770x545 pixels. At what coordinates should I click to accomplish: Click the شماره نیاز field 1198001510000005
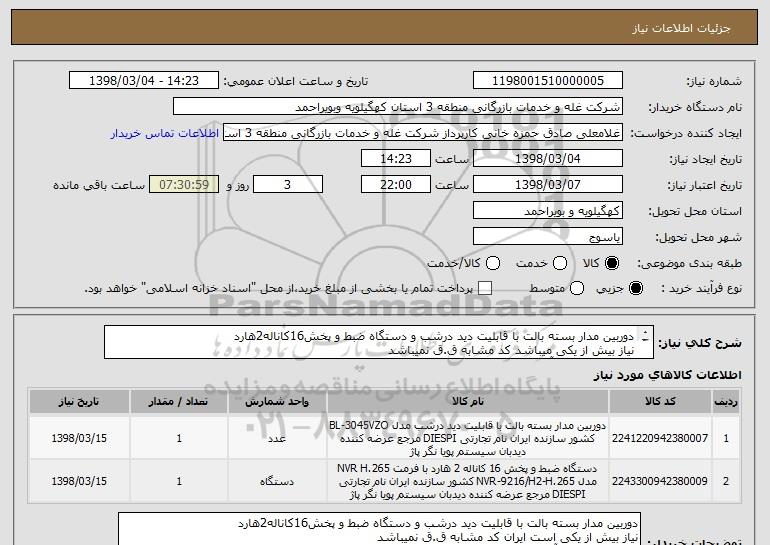point(548,81)
